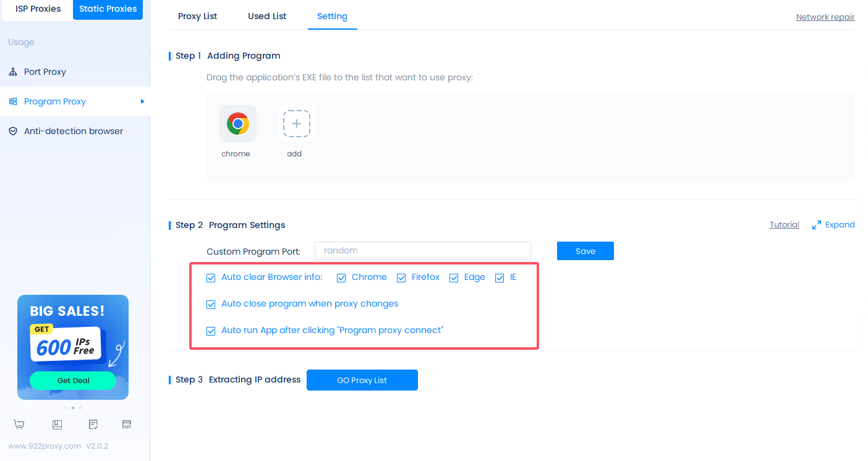The height and width of the screenshot is (461, 868).
Task: Click the Program Proxy sidebar arrow
Action: 142,101
